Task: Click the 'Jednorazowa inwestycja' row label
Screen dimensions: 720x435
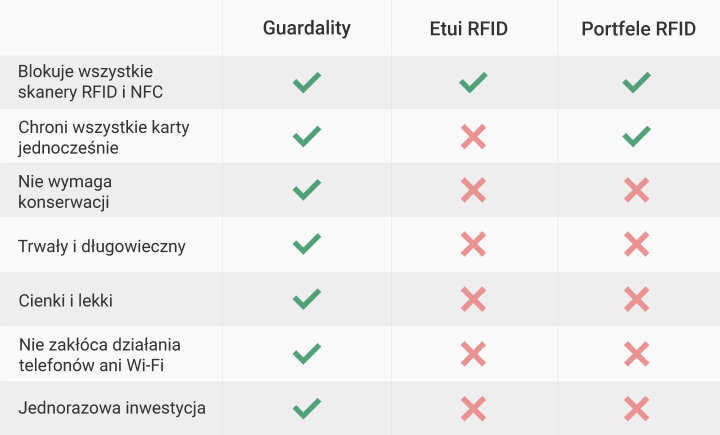Action: (x=112, y=408)
